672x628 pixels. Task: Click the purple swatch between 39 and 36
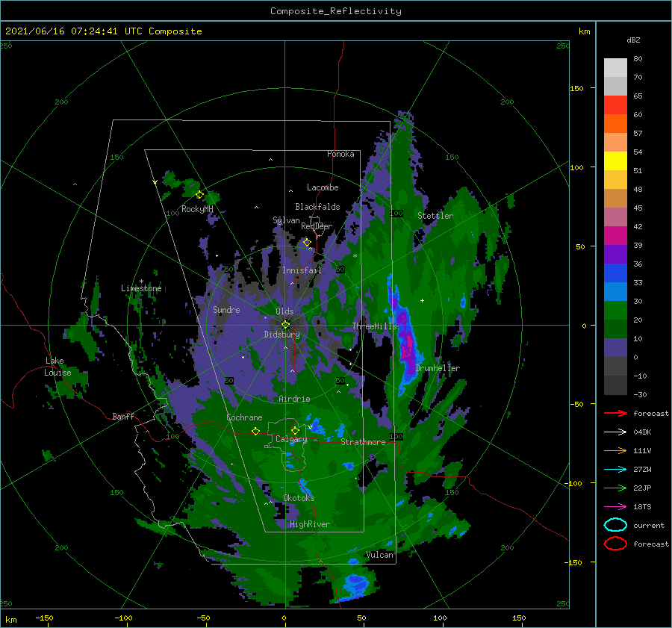[615, 255]
